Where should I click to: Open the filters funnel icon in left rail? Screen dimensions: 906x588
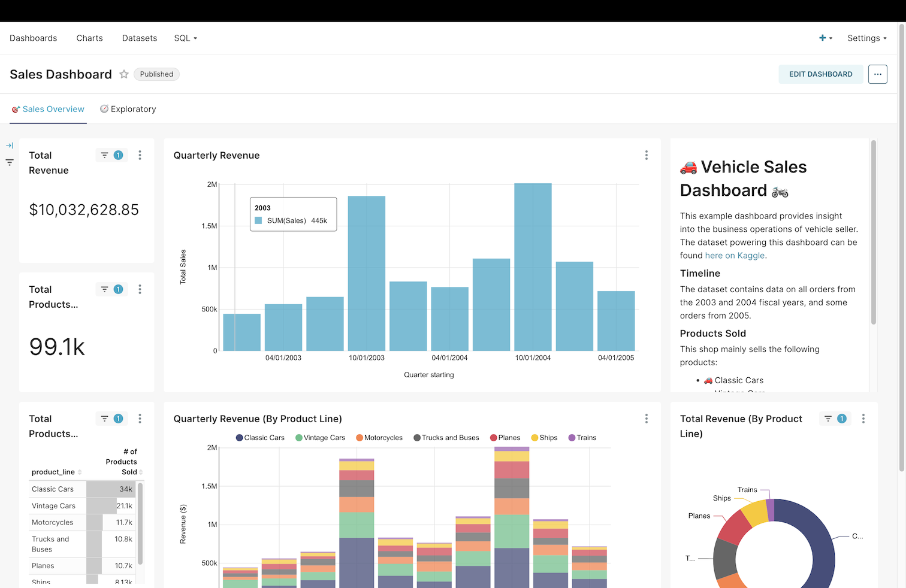(x=10, y=162)
